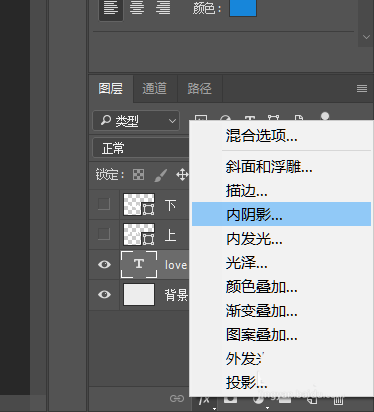Viewport: 374px width, 412px height.
Task: Choose the highlighted 内阴影... option
Action: 281,214
